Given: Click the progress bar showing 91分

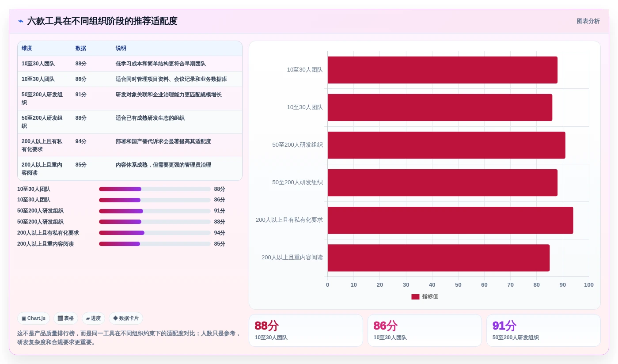Looking at the screenshot, I should (x=155, y=211).
